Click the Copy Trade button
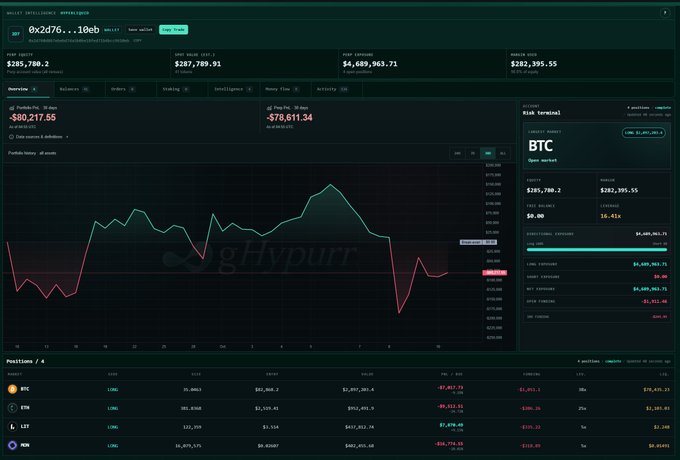 tap(173, 29)
